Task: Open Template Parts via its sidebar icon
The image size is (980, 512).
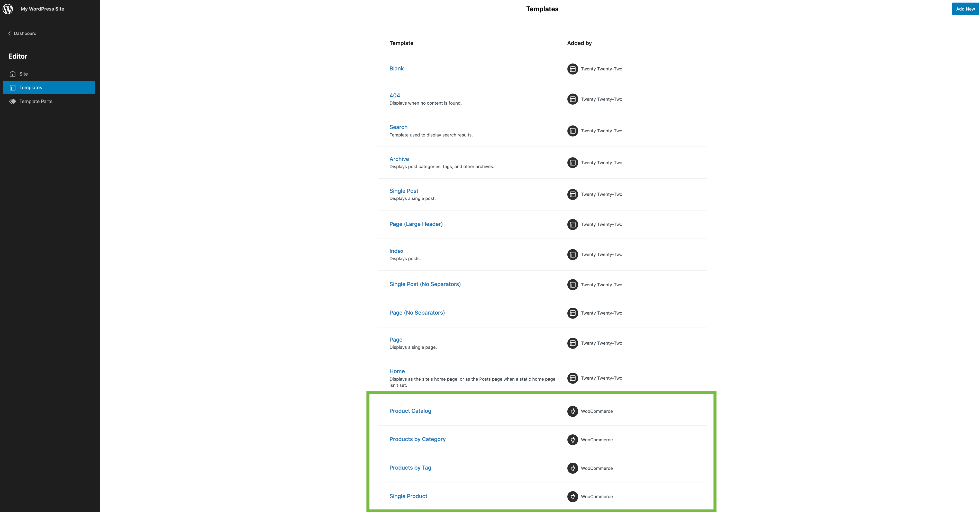Action: [x=13, y=101]
